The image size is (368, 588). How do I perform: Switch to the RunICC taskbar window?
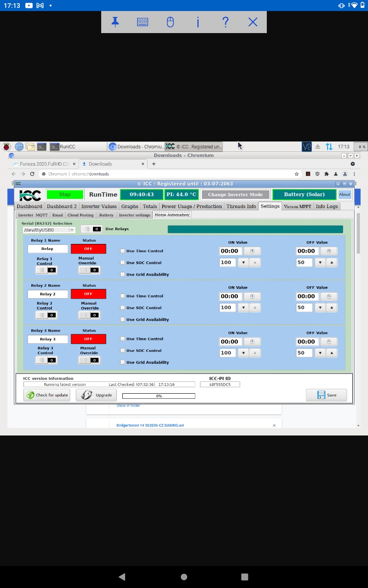point(78,147)
